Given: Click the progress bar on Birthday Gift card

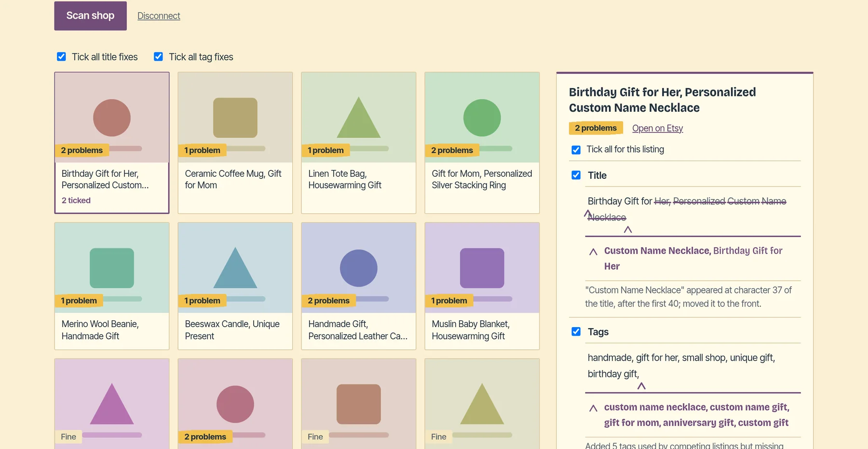Looking at the screenshot, I should tap(125, 148).
